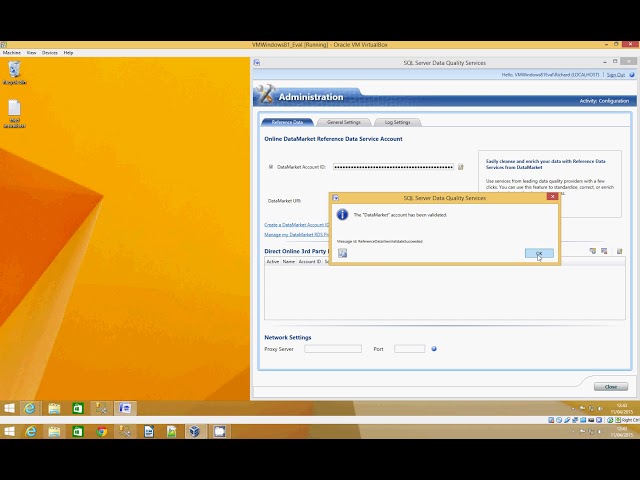Click VirtualBox shared folders status icon

(583, 420)
